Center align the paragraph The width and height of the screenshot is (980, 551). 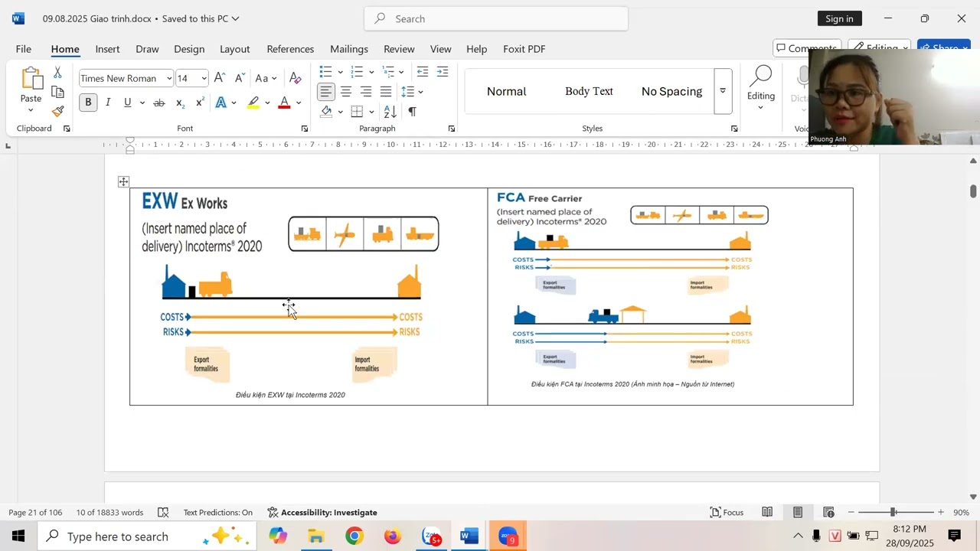pos(346,92)
